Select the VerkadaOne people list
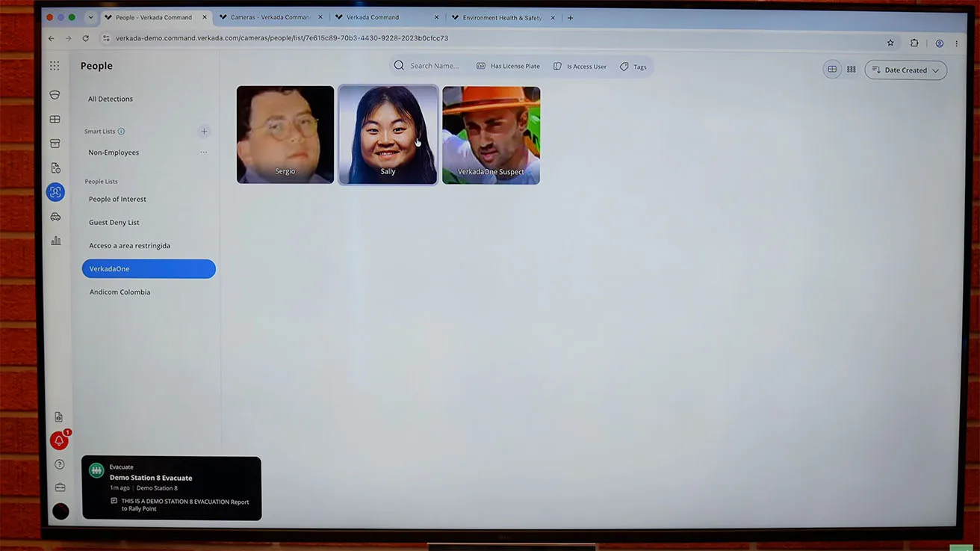 pyautogui.click(x=149, y=268)
